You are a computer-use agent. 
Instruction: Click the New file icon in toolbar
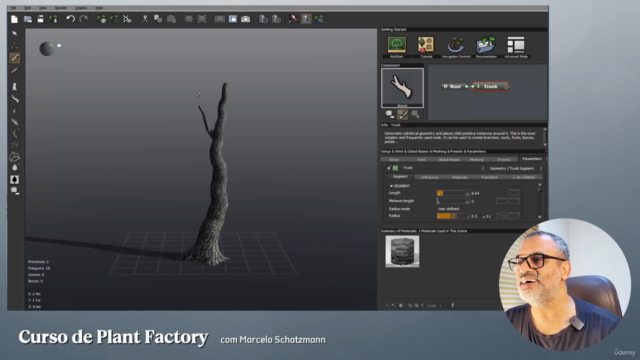(x=14, y=19)
